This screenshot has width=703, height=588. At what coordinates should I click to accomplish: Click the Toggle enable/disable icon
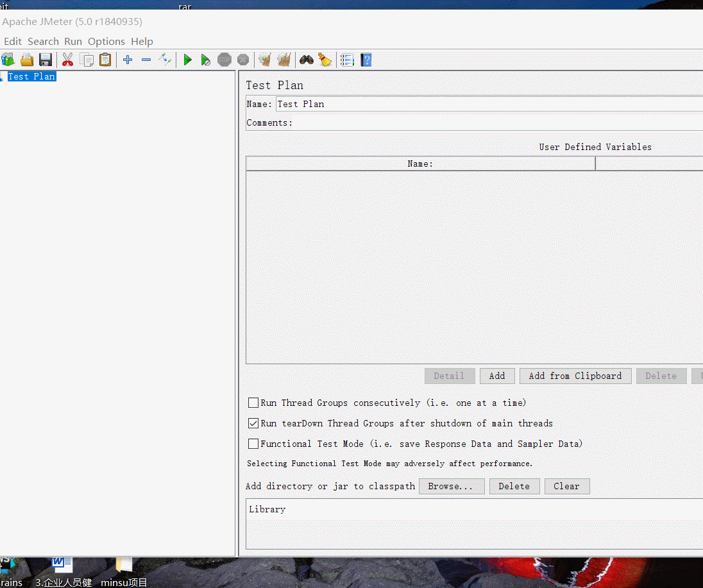pos(165,60)
